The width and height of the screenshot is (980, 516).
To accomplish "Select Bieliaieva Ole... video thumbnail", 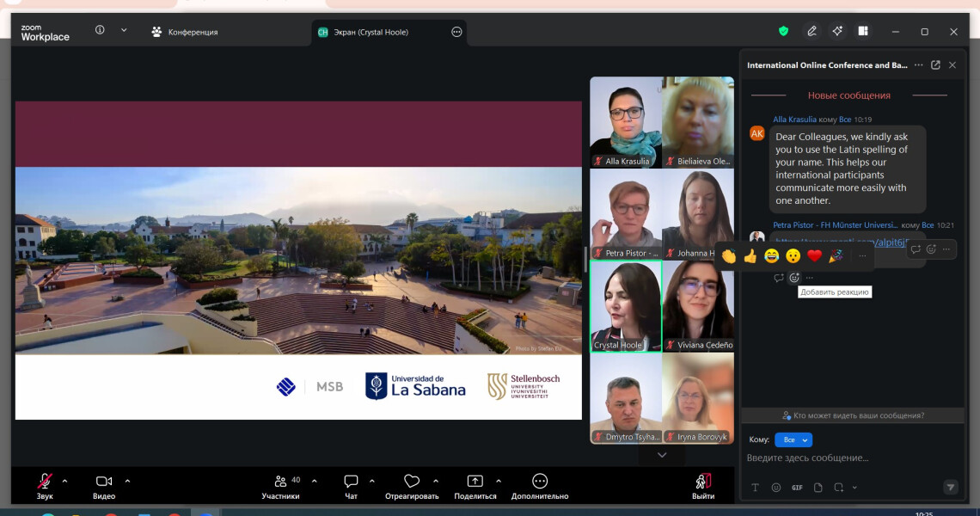I will [x=698, y=122].
